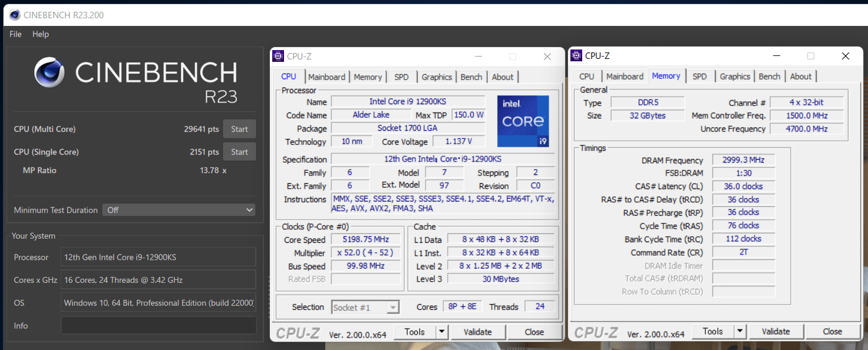Click the Threads value 24
Screen dimensions: 868x350
[x=539, y=306]
